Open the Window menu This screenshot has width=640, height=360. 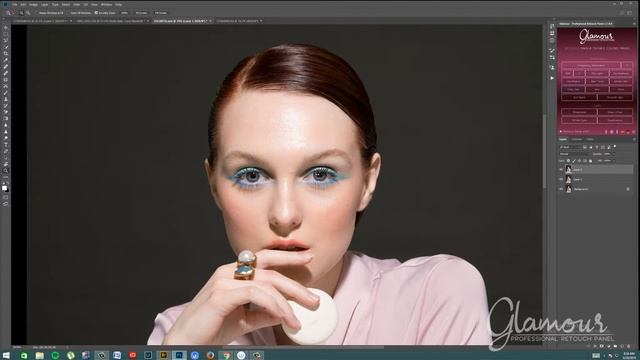pyautogui.click(x=106, y=4)
